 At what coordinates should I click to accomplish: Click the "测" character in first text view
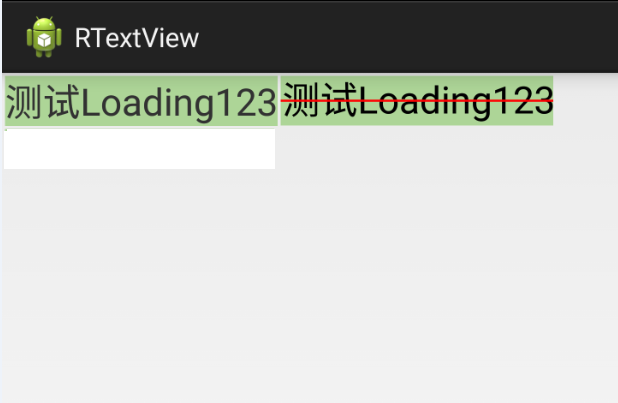[x=24, y=103]
